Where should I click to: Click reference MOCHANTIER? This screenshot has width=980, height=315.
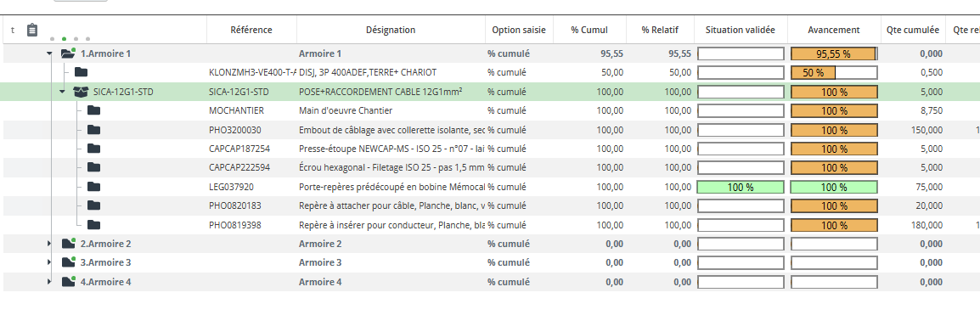(236, 110)
